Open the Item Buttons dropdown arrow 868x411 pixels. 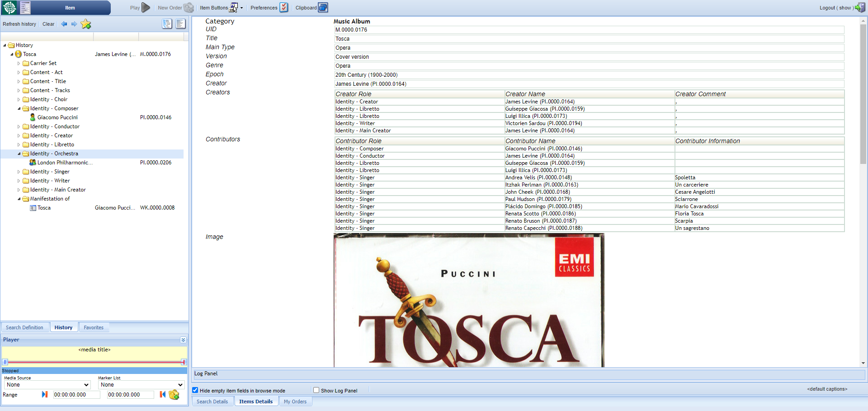[241, 8]
